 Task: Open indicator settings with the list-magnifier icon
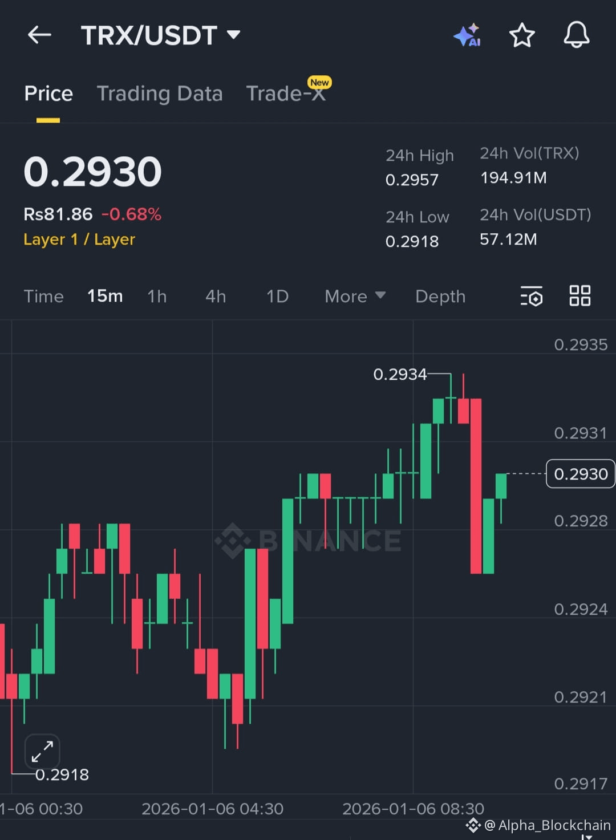[531, 296]
